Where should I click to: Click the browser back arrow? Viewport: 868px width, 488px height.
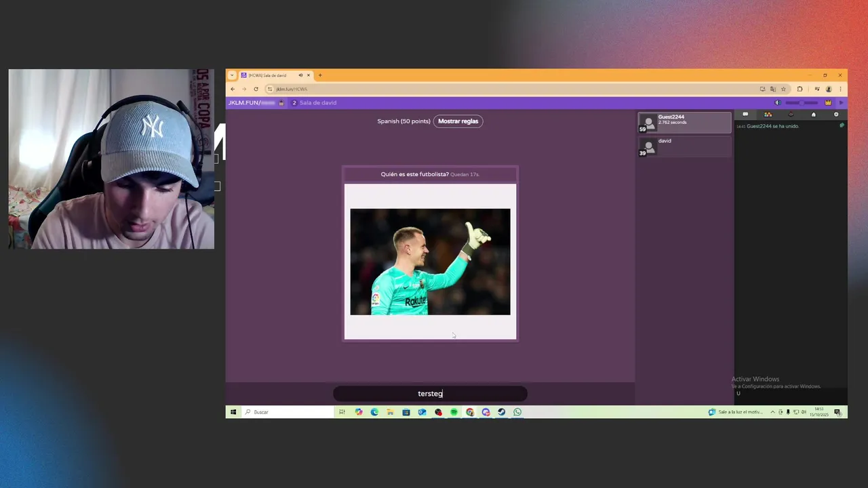[x=233, y=89]
